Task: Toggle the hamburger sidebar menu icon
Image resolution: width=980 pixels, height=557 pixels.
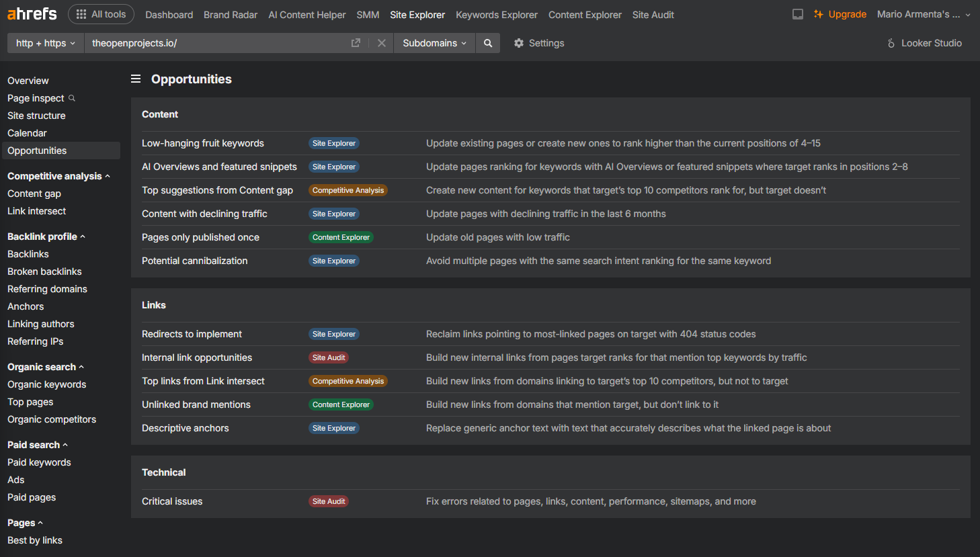Action: [136, 79]
